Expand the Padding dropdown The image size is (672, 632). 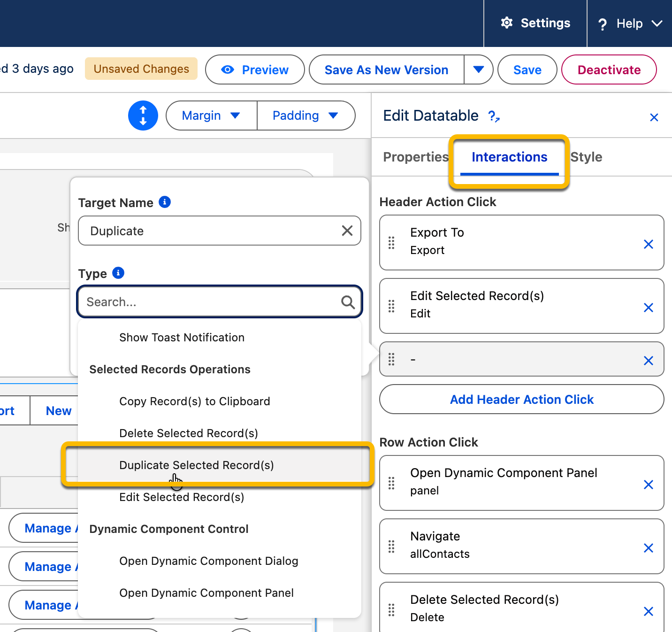click(x=305, y=116)
